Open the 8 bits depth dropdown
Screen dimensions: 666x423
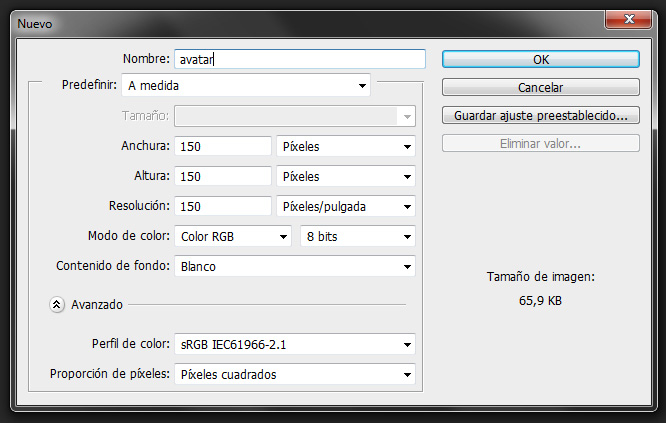(358, 237)
